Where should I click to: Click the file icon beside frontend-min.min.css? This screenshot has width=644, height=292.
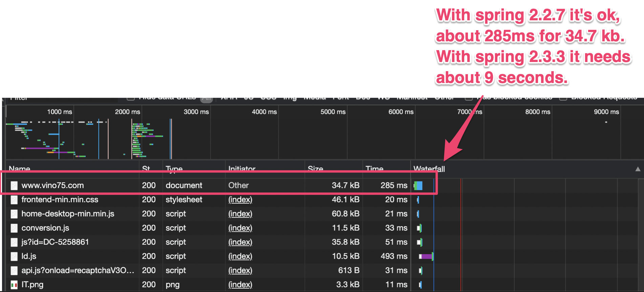tap(14, 200)
